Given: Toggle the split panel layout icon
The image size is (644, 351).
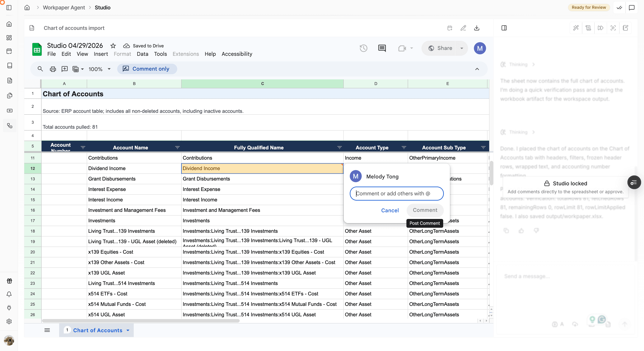Looking at the screenshot, I should tap(504, 28).
